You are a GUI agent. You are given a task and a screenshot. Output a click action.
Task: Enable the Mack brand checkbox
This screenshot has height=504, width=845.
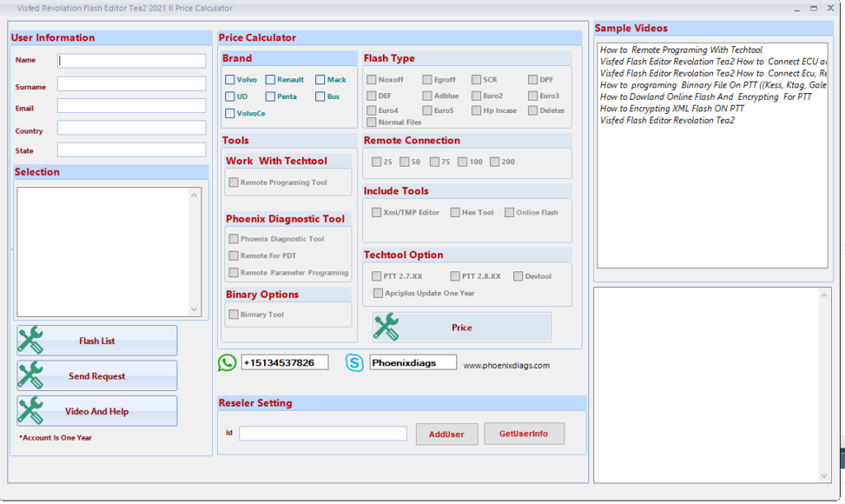[320, 80]
